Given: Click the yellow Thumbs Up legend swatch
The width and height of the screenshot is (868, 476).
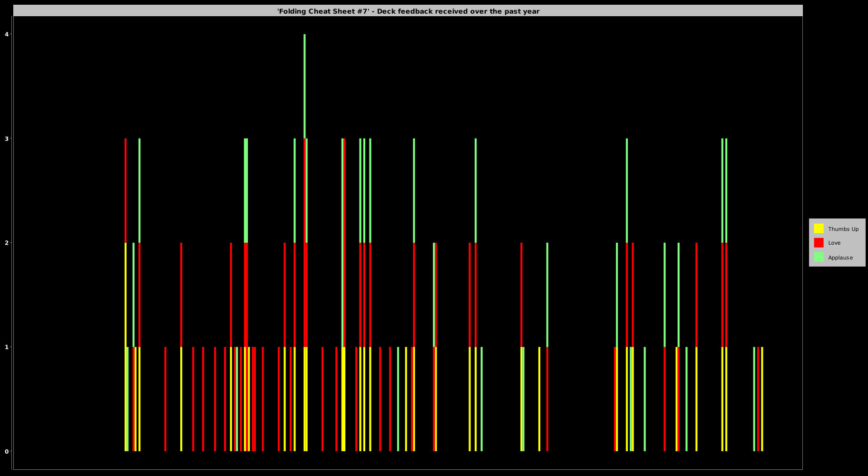Looking at the screenshot, I should coord(819,228).
